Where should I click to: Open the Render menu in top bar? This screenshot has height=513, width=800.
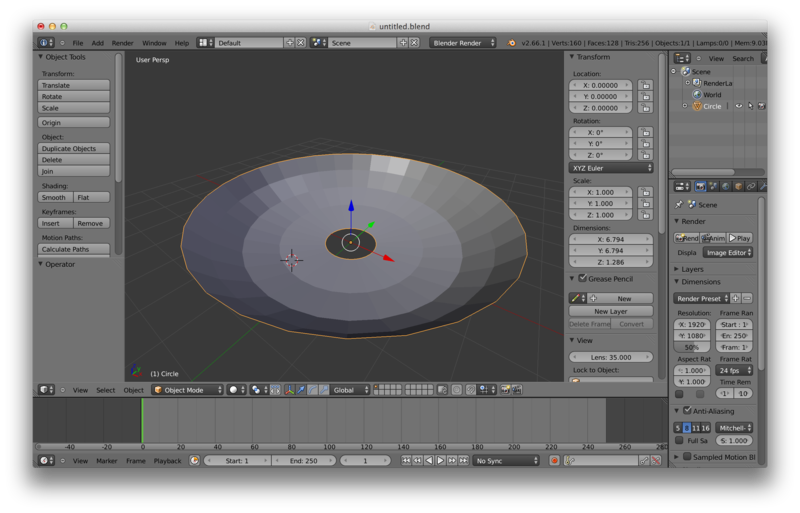122,43
